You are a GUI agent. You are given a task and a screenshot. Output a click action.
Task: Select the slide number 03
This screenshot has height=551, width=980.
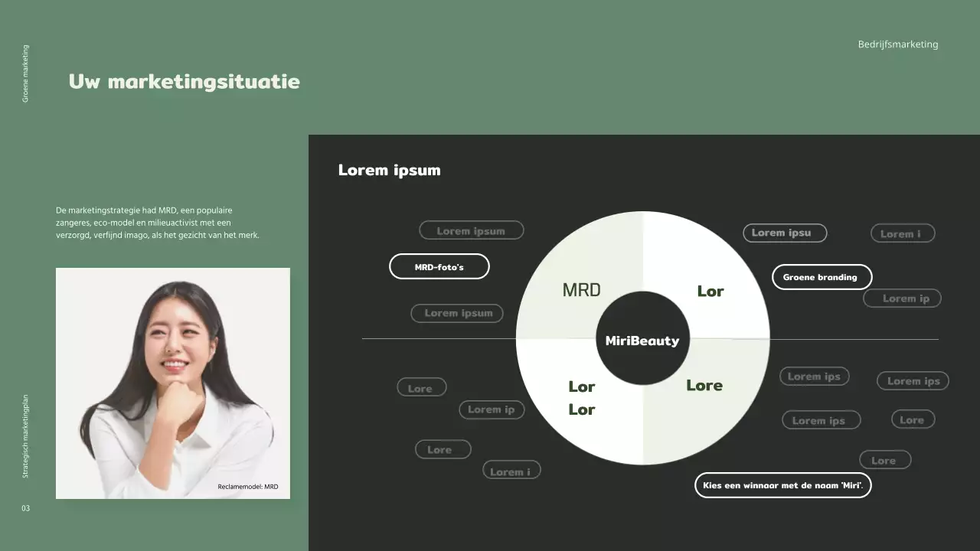[x=25, y=508]
